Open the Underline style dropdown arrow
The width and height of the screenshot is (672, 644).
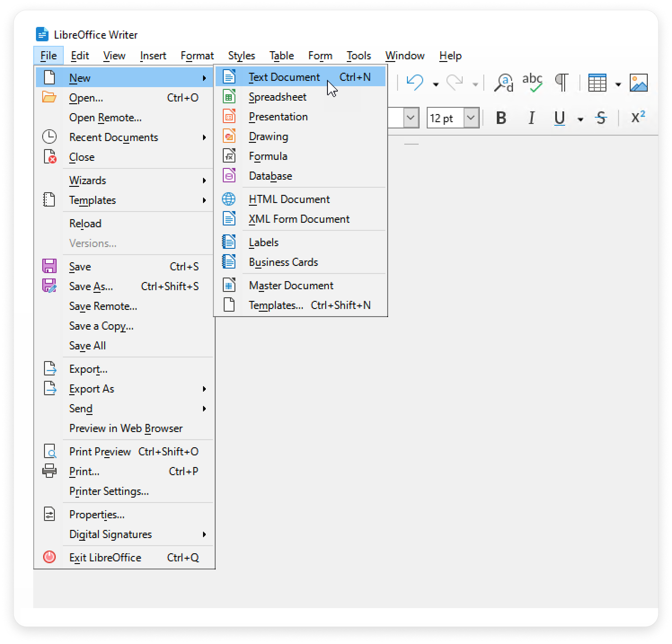tap(580, 119)
